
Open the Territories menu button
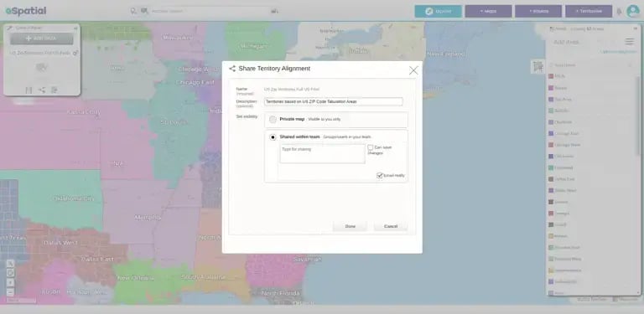589,12
